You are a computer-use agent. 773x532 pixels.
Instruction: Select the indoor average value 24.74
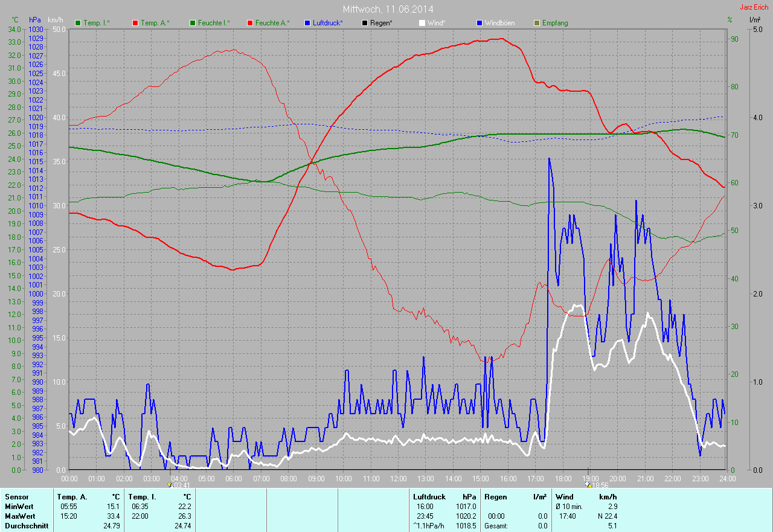pos(183,526)
